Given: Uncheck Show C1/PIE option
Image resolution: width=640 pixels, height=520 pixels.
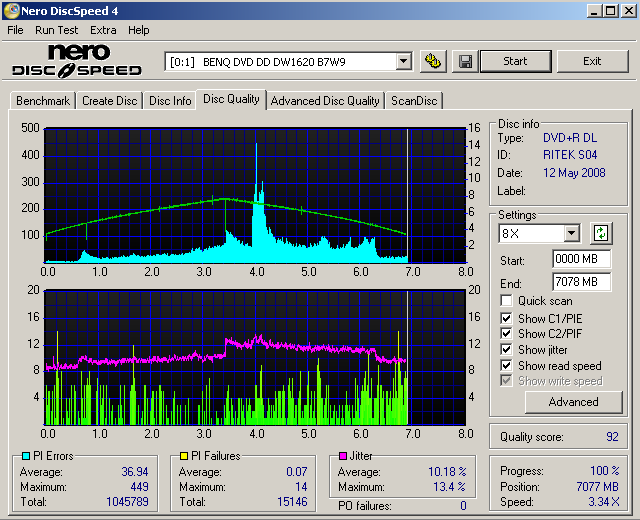Looking at the screenshot, I should [506, 318].
